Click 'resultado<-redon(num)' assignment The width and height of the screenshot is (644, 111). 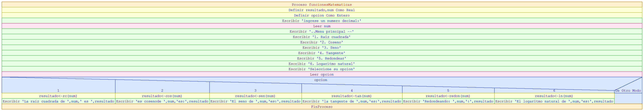pyautogui.click(x=448, y=96)
